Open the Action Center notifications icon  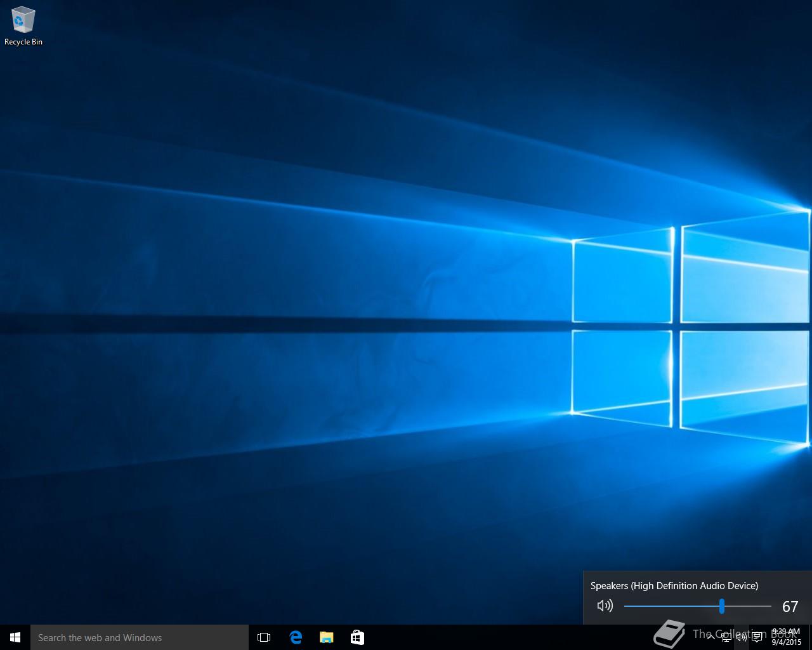click(757, 637)
